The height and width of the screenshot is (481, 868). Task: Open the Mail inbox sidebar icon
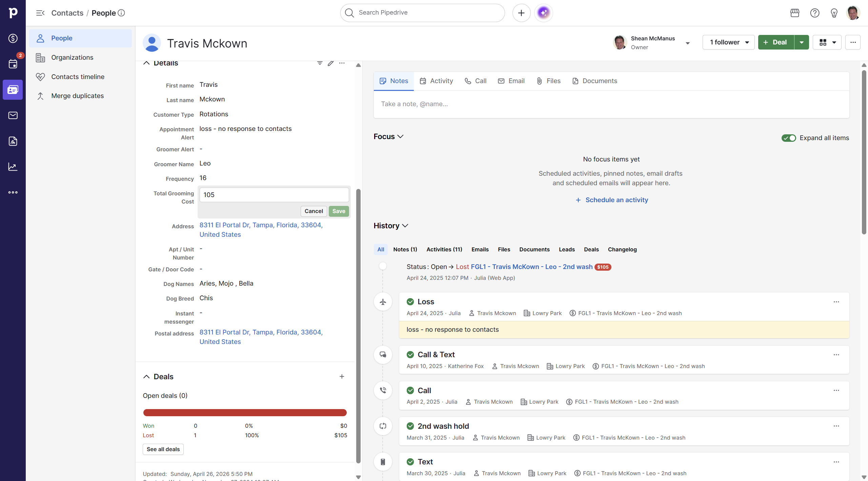pos(13,115)
